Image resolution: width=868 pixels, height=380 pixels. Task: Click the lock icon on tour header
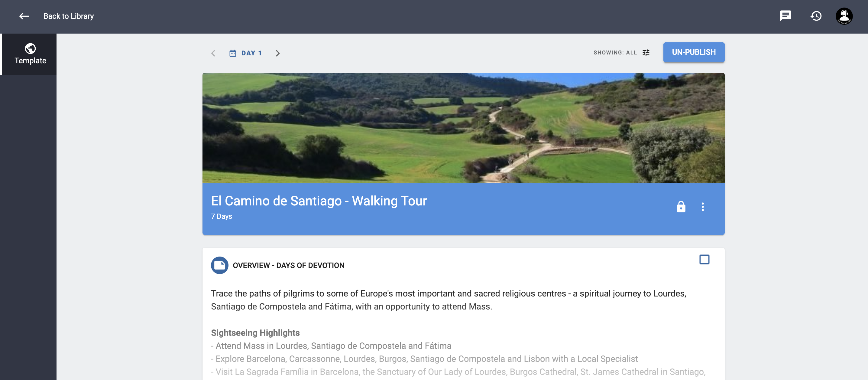681,207
